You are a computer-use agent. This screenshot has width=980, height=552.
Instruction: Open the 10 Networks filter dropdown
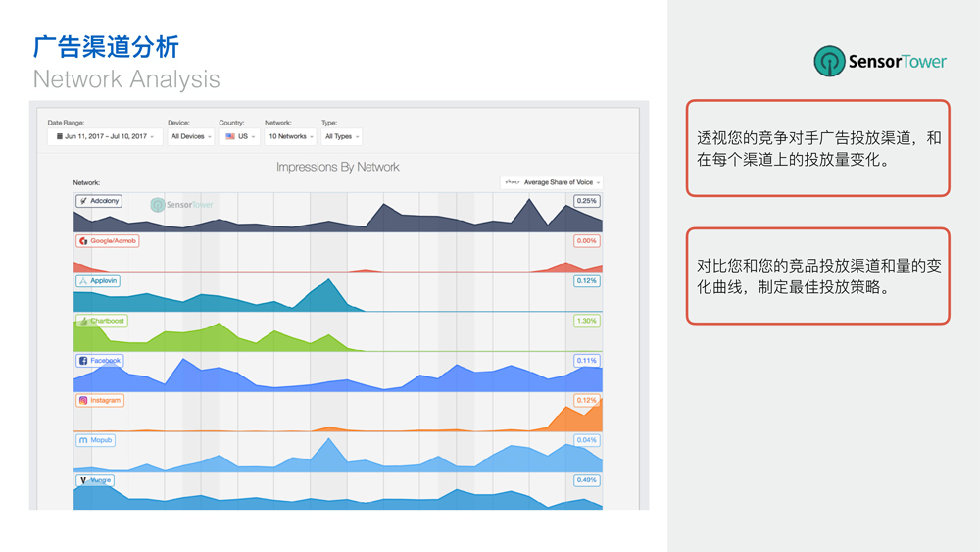point(290,137)
